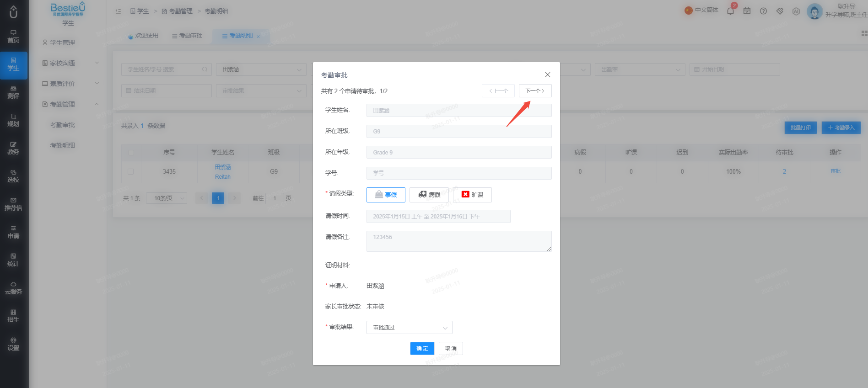
Task: Open 测评 in the left sidebar
Action: coord(13,92)
